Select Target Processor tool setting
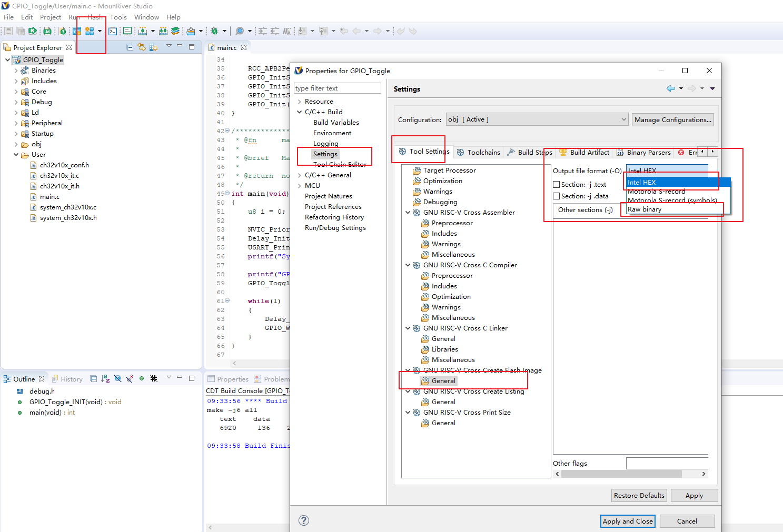This screenshot has height=532, width=783. point(449,170)
